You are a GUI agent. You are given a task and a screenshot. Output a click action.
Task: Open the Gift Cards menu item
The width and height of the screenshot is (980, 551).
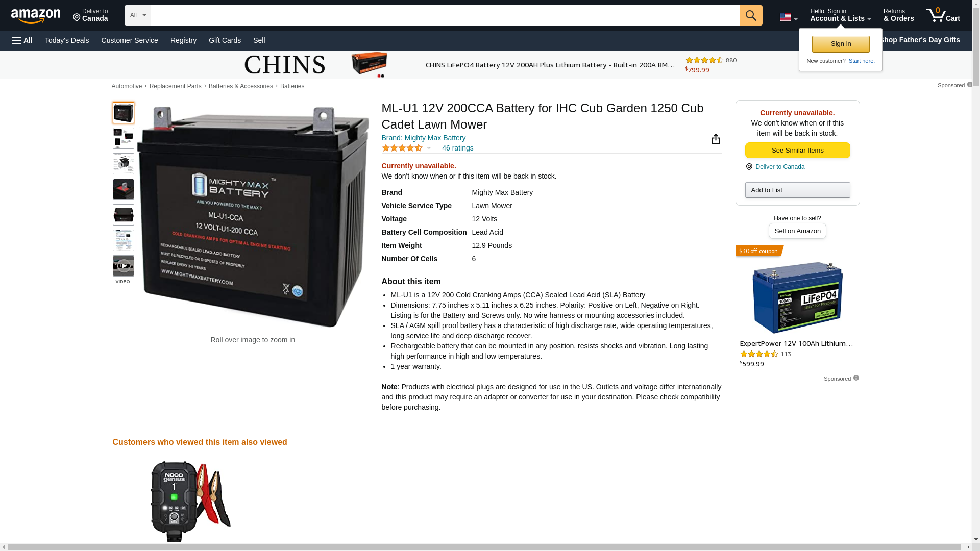225,40
